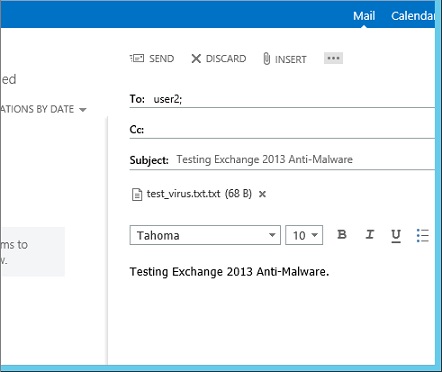442x372 pixels.
Task: Open the To: address book
Action: [137, 99]
